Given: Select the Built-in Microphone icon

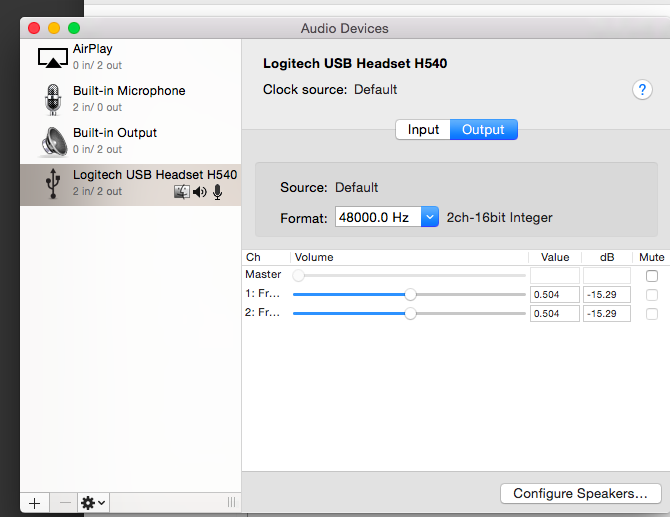Looking at the screenshot, I should pos(53,100).
